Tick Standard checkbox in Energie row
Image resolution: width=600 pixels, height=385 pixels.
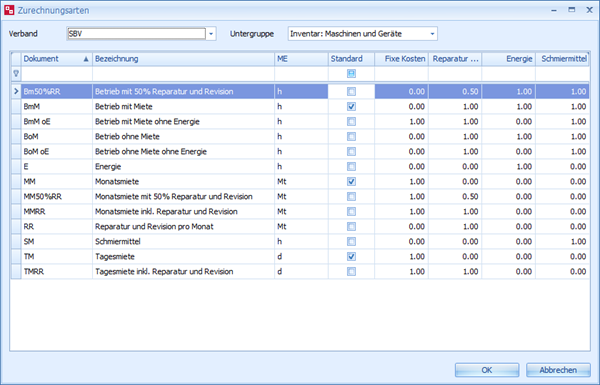351,166
